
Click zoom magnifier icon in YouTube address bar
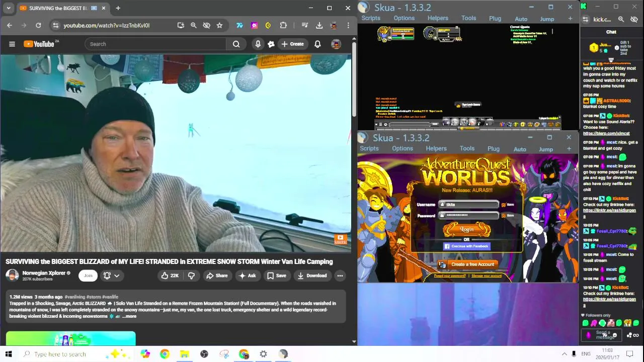[x=193, y=25]
